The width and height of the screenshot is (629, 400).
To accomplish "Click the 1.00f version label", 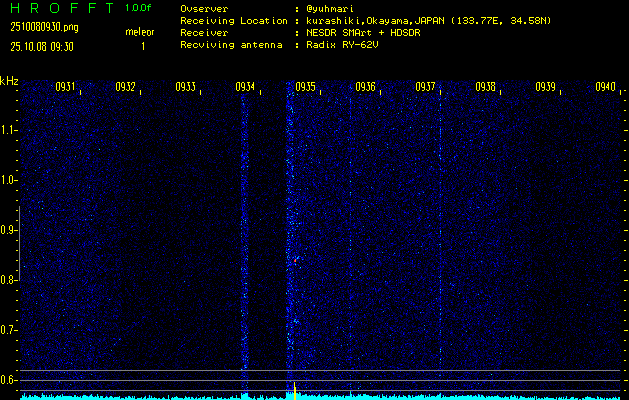I will tap(138, 8).
